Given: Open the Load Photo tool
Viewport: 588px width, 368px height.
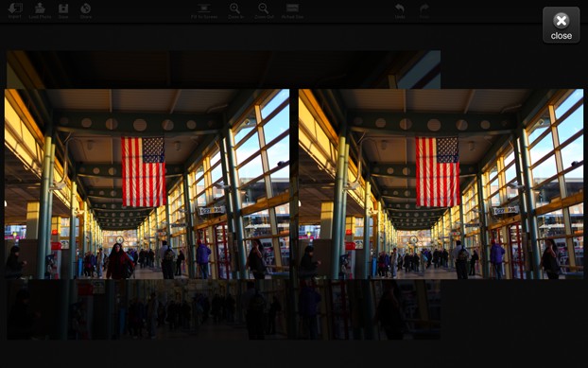Looking at the screenshot, I should point(40,9).
